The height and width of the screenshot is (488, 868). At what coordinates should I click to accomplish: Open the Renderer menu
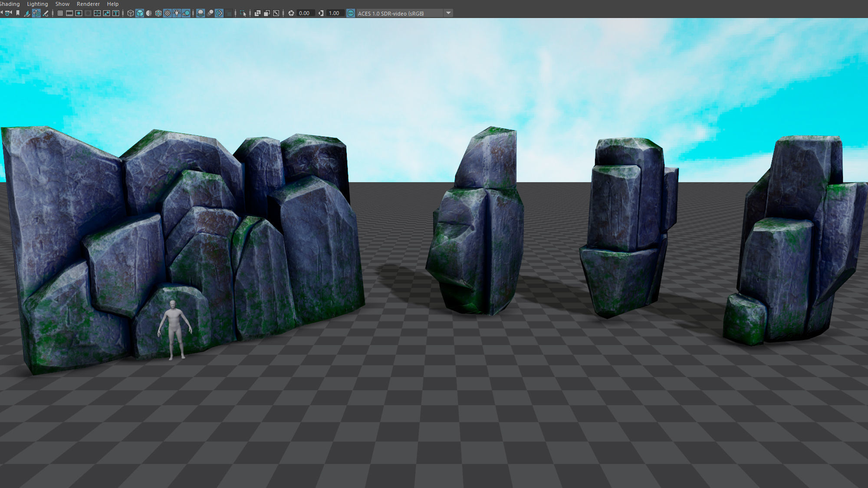[88, 4]
